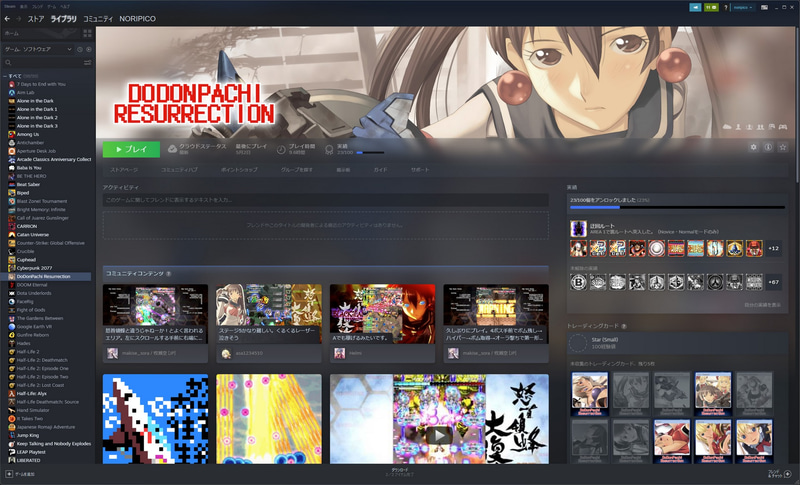The height and width of the screenshot is (485, 800).
Task: Open Cuphead game icon in list
Action: coord(12,260)
